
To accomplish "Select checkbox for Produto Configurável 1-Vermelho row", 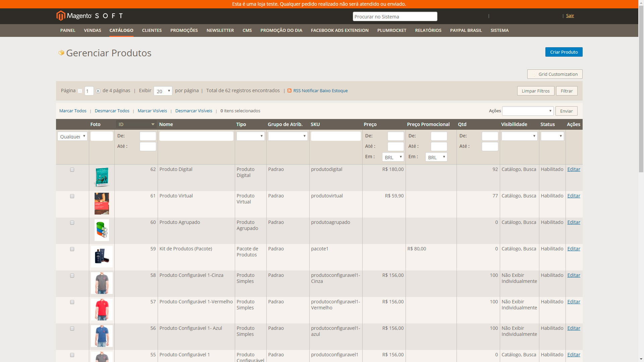I will [x=72, y=302].
